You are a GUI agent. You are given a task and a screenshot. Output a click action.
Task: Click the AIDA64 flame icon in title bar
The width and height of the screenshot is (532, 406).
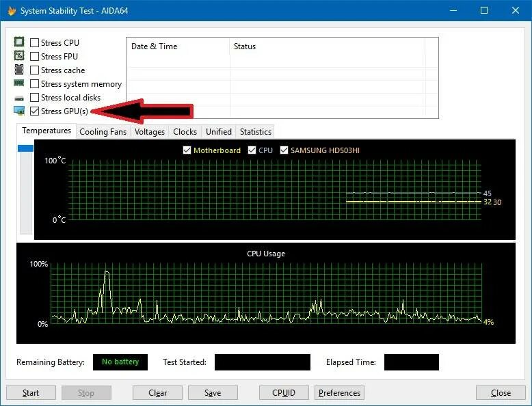click(x=12, y=11)
